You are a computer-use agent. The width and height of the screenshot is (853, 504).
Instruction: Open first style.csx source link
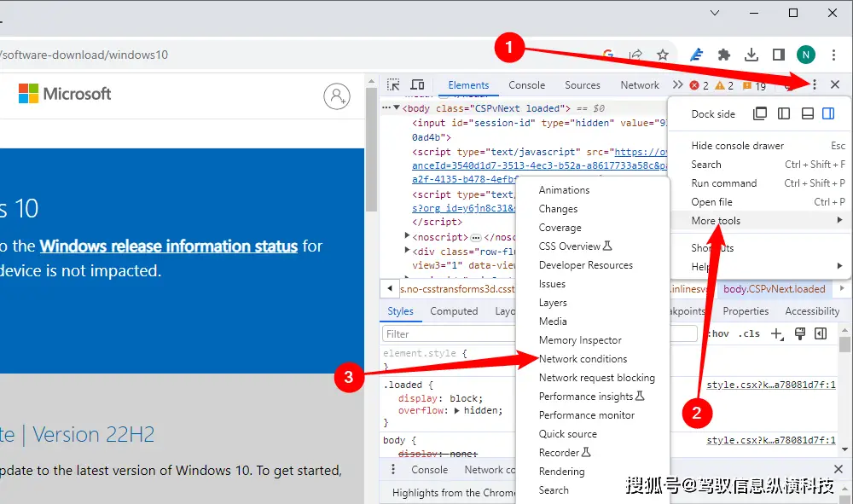click(771, 385)
